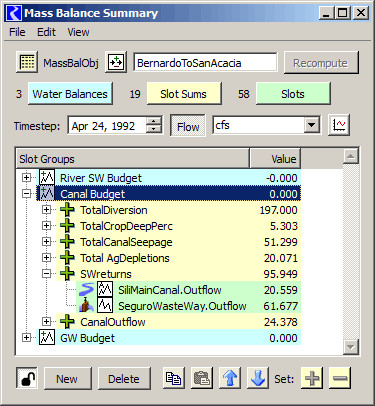
Task: Toggle the Flow button
Action: pos(188,126)
